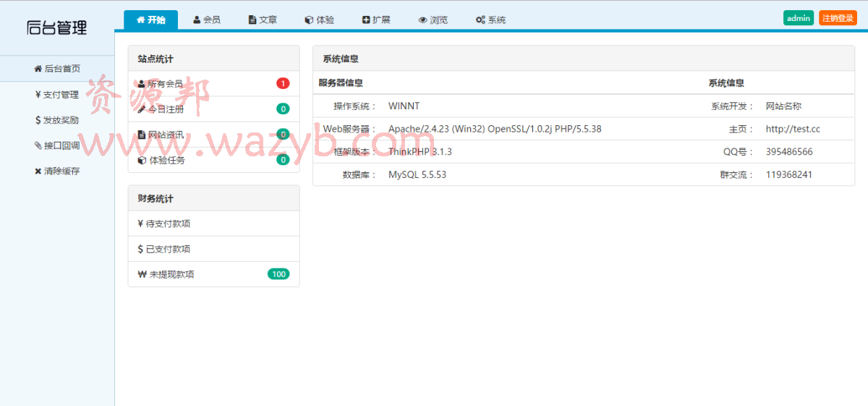Click the gears icon on 系统 tab
Screen dimensions: 868x406
[480, 20]
